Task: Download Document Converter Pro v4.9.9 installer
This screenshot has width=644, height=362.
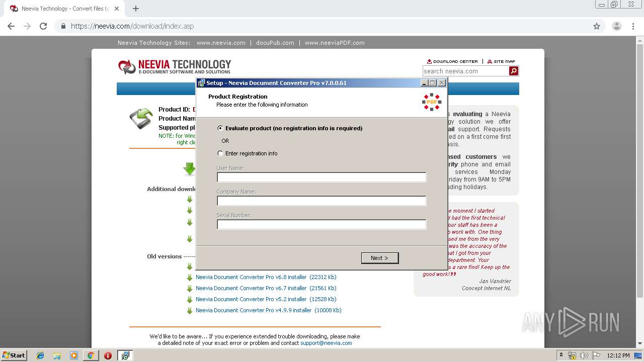Action: tap(268, 310)
